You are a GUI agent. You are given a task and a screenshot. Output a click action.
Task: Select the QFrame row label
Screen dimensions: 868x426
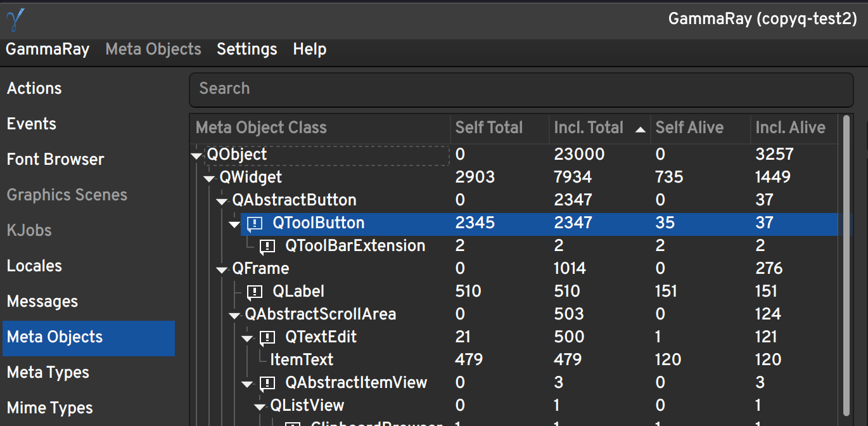pyautogui.click(x=260, y=269)
